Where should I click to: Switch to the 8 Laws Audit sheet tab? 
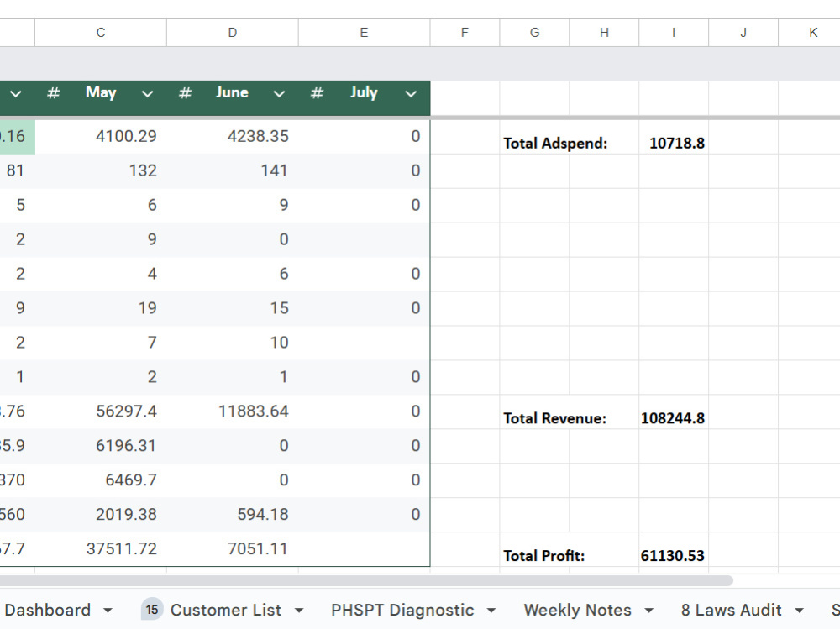pyautogui.click(x=732, y=610)
